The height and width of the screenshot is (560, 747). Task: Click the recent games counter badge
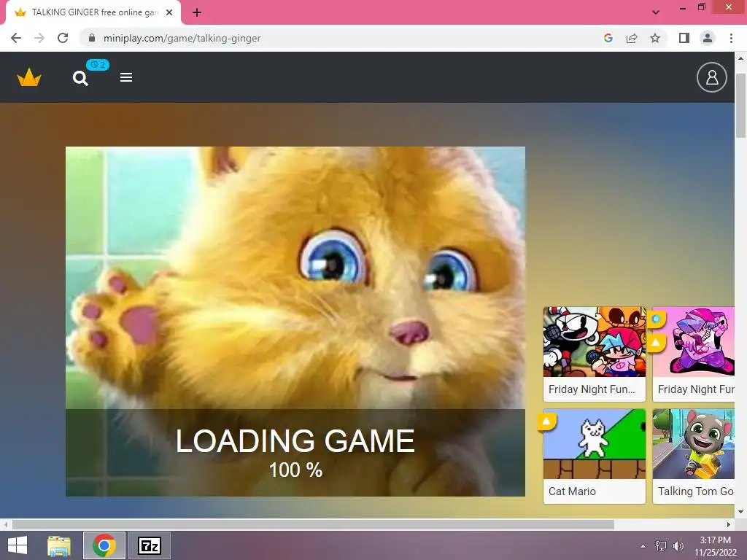[x=98, y=65]
